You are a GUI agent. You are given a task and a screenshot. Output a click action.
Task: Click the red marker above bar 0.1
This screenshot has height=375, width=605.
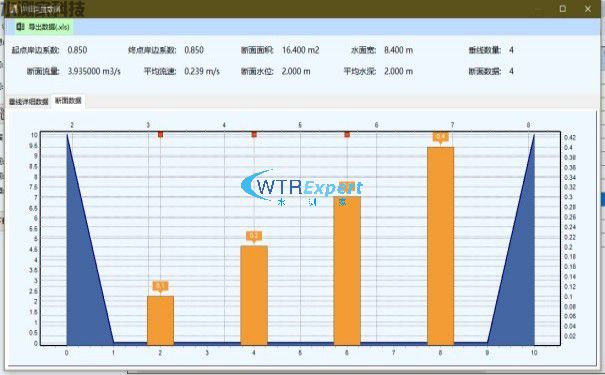point(161,134)
